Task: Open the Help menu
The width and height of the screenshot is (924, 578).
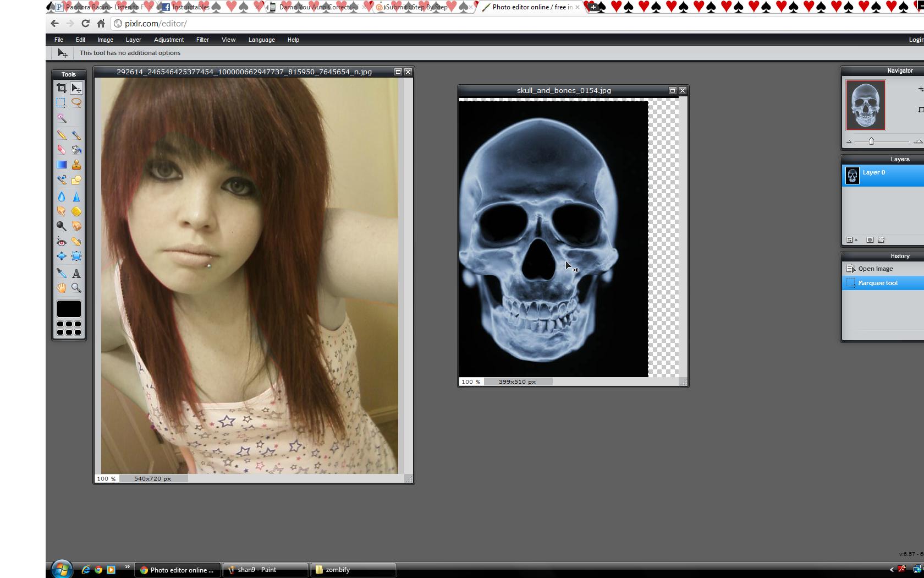Action: point(293,40)
